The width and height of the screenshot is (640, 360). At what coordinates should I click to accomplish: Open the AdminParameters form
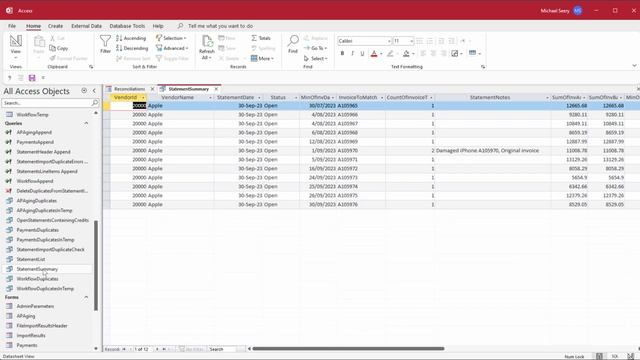tap(35, 306)
